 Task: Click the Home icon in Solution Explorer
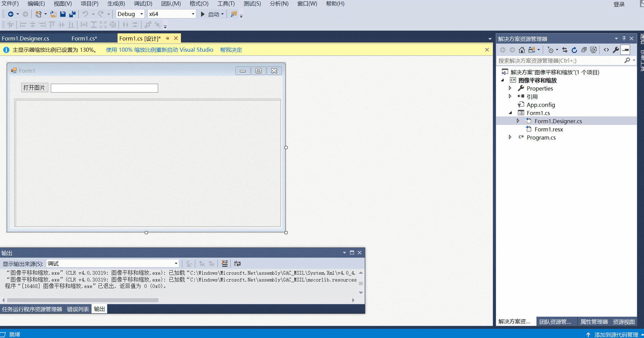tap(522, 50)
